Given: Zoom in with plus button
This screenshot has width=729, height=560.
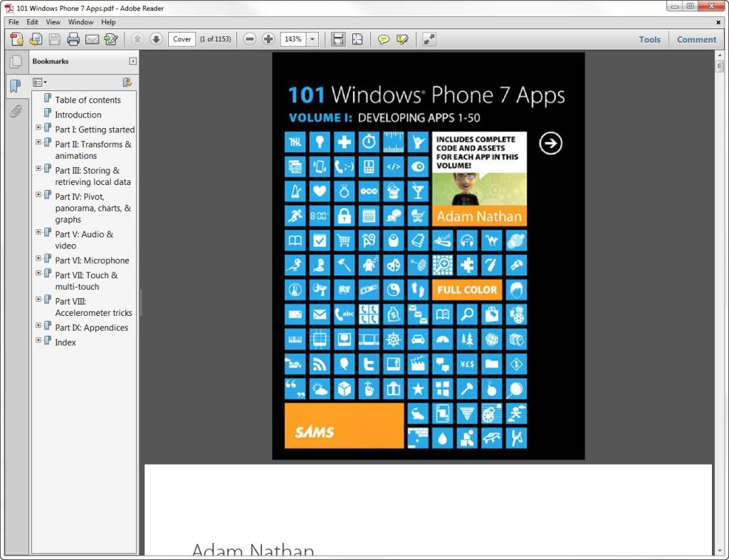Looking at the screenshot, I should click(x=268, y=39).
